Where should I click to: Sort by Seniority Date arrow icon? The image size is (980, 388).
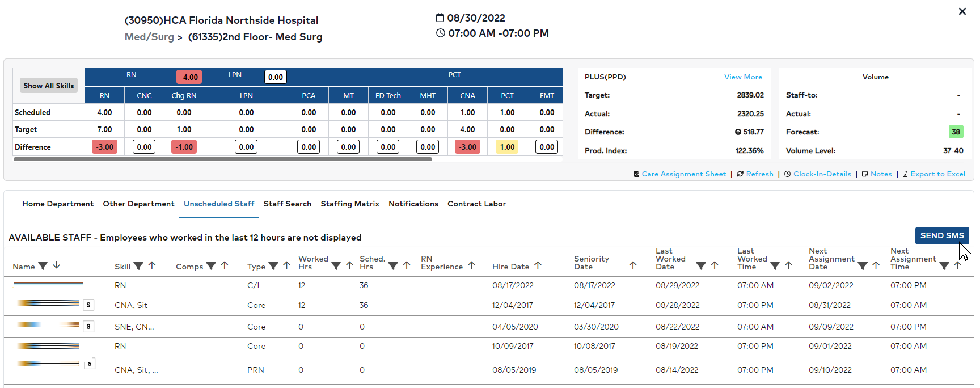click(x=633, y=265)
